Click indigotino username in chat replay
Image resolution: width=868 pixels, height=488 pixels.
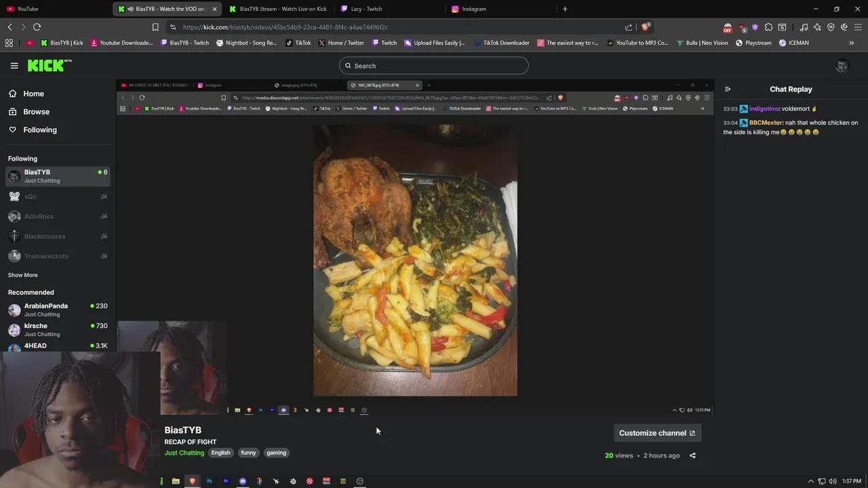point(764,108)
